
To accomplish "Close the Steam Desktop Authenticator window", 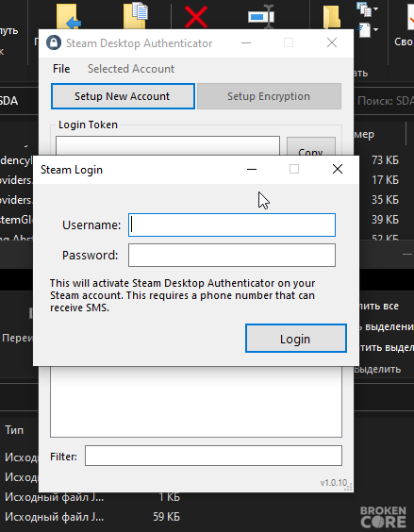I will (x=332, y=42).
